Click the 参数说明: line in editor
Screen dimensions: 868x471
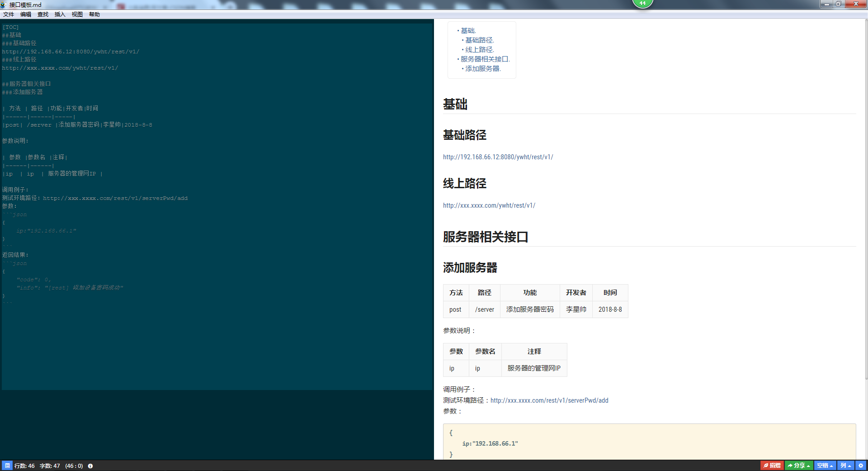[15, 141]
